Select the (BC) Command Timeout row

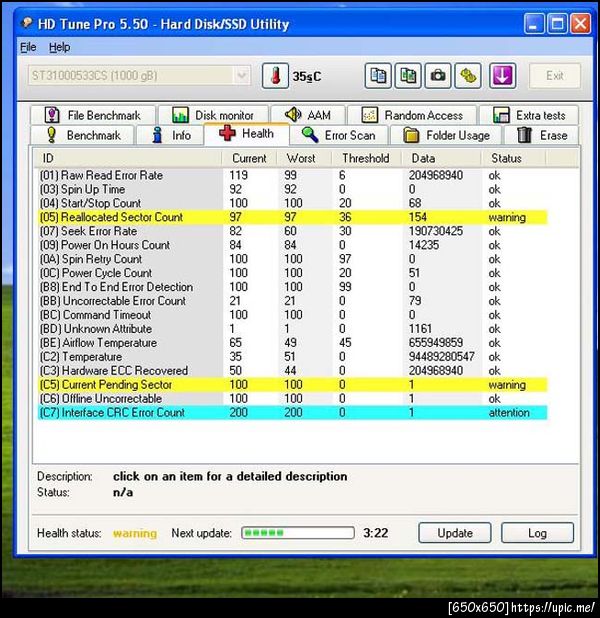pos(292,315)
